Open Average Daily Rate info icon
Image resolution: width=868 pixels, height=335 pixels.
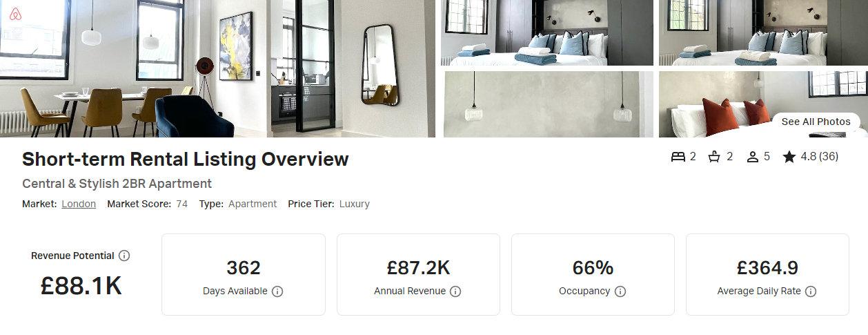click(811, 291)
